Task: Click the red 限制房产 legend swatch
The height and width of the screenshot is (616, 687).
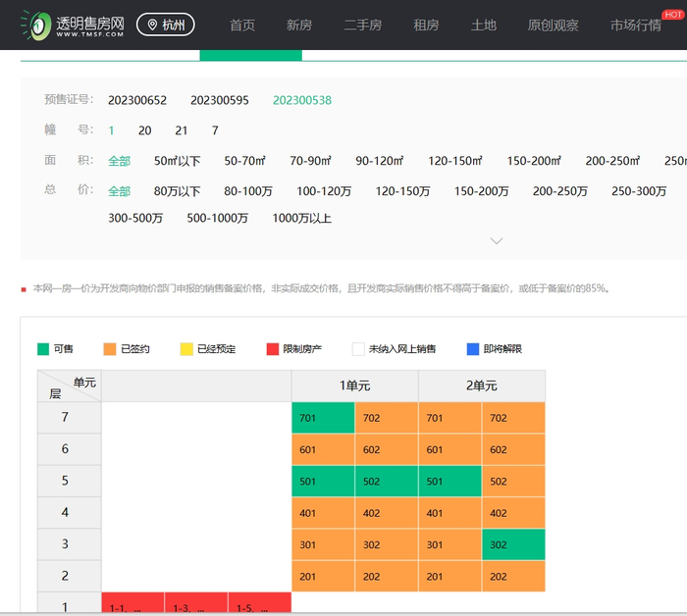Action: click(x=273, y=349)
